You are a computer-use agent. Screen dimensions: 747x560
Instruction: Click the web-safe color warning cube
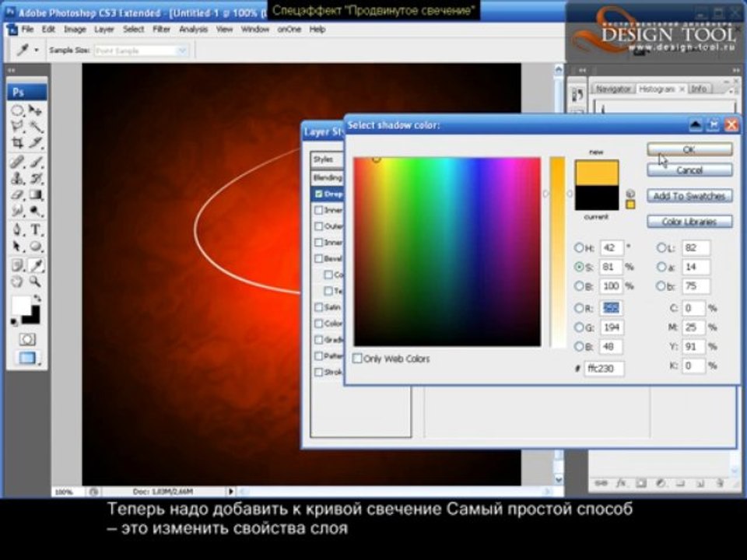(x=630, y=194)
